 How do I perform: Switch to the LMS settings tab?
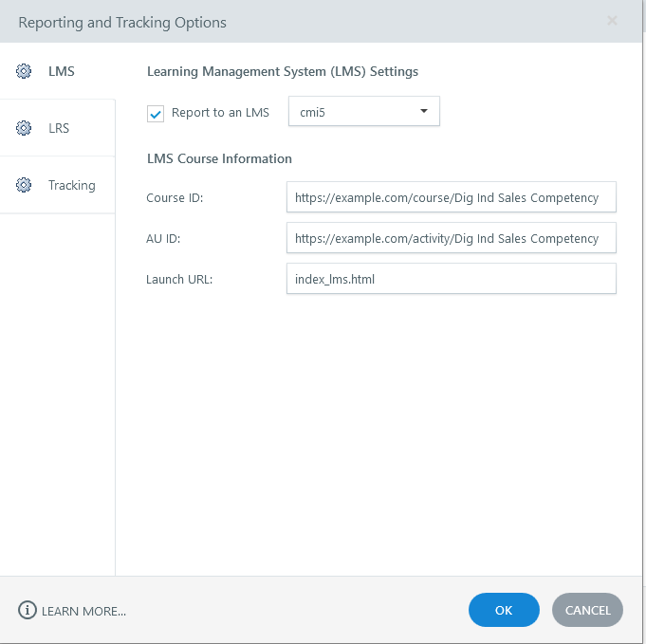(x=62, y=71)
